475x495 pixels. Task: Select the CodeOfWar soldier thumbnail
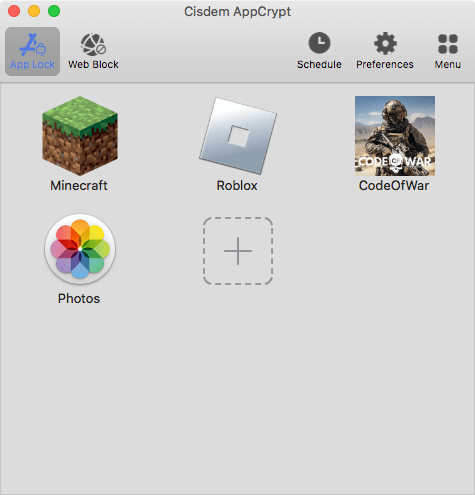tap(395, 136)
